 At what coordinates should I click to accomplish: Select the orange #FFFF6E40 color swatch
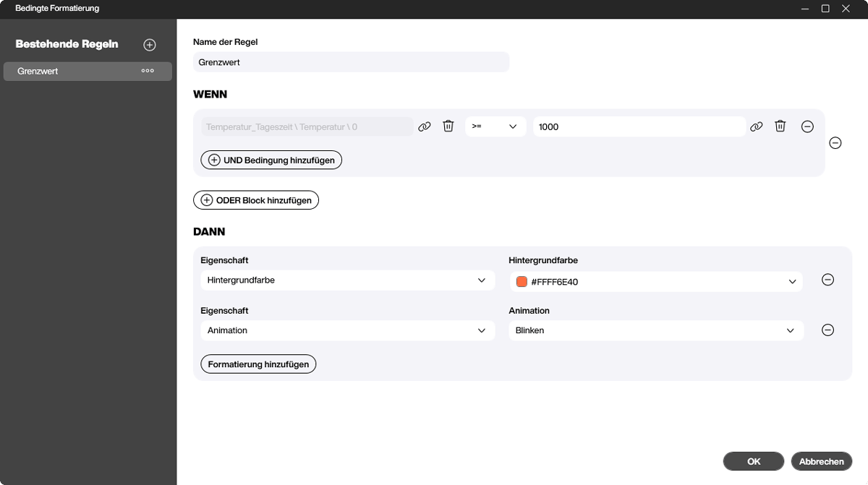(x=522, y=281)
